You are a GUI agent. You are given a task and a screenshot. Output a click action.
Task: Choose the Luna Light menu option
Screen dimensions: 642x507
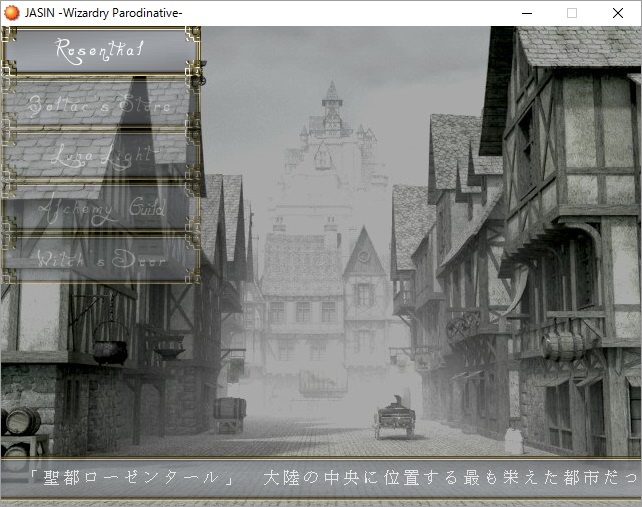(x=101, y=155)
